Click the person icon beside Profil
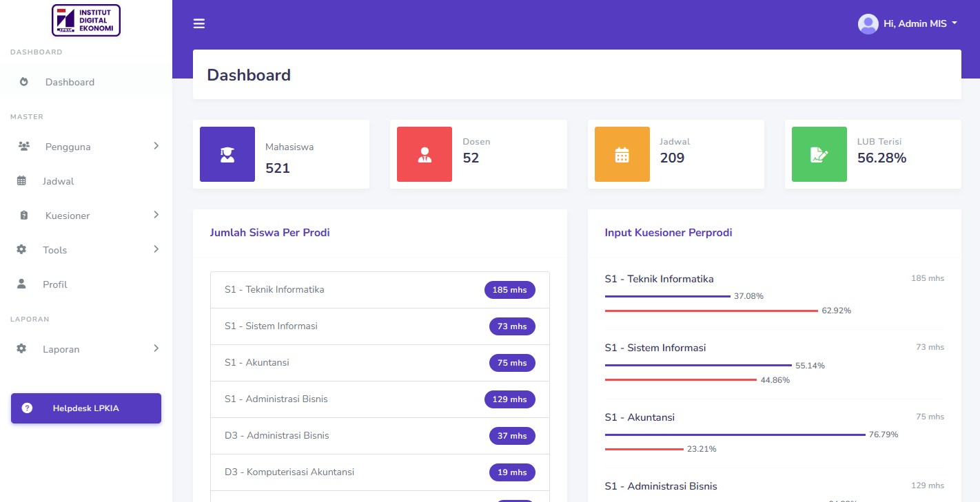Viewport: 980px width, 502px height. point(21,284)
